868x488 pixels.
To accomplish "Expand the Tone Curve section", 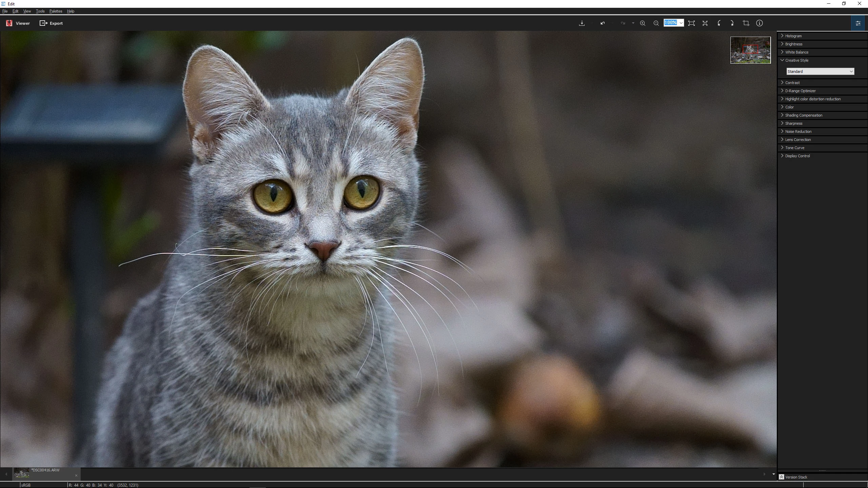I will (x=794, y=148).
